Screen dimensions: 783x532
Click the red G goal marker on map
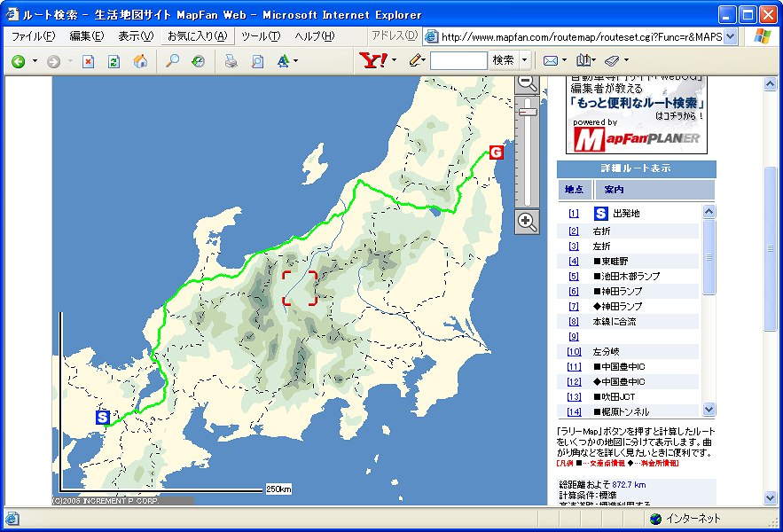496,152
